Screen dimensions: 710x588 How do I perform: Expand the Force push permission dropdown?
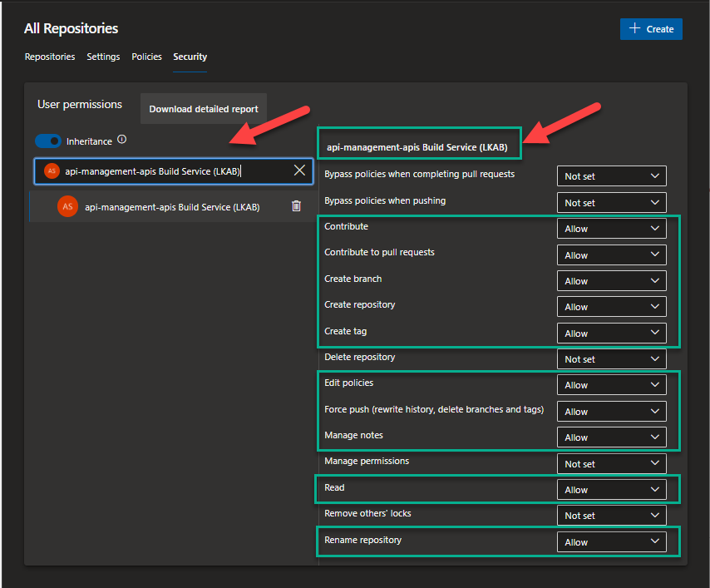click(x=611, y=411)
